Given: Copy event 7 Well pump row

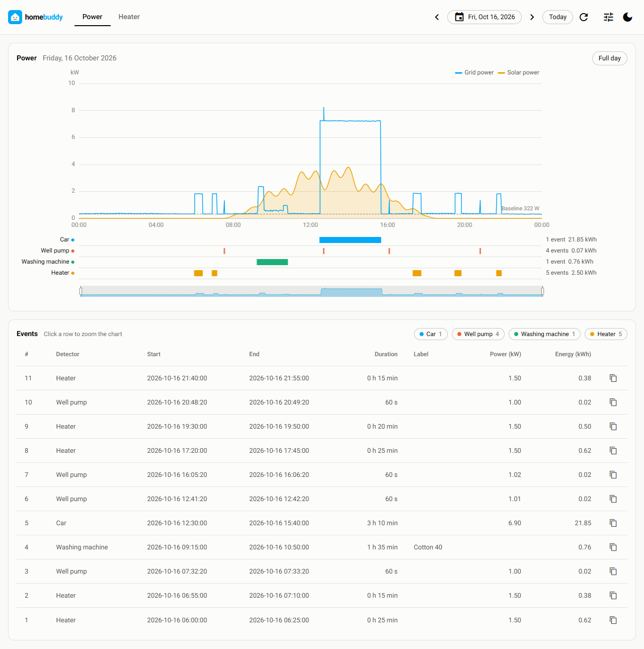Looking at the screenshot, I should click(613, 475).
